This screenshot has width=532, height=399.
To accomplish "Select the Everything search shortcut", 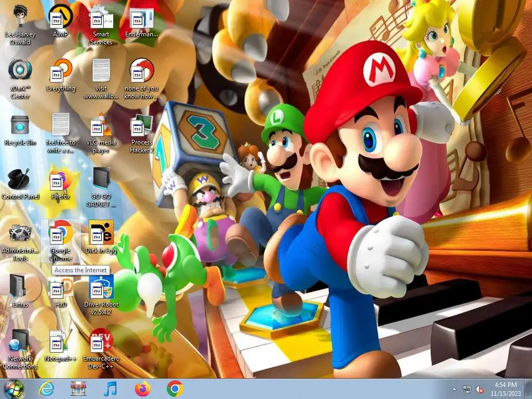I will (60, 75).
